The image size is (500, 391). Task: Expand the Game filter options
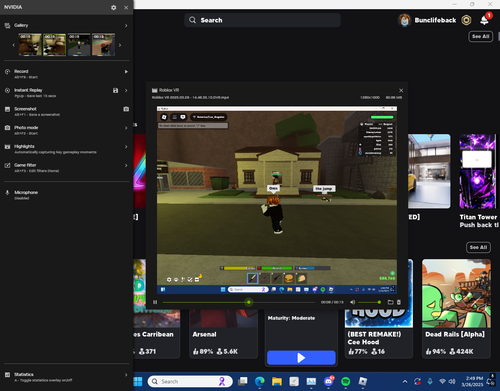(x=126, y=165)
